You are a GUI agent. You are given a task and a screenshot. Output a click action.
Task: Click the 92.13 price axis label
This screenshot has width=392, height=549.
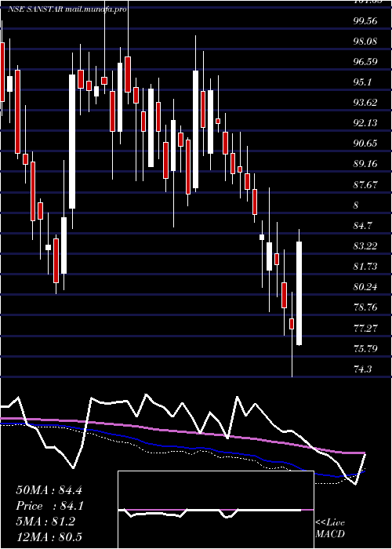365,123
